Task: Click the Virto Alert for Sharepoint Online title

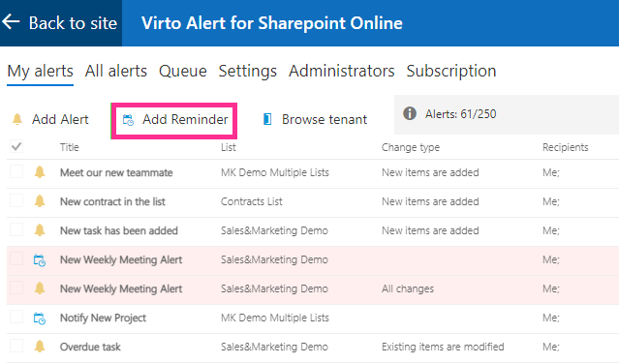Action: [x=271, y=23]
